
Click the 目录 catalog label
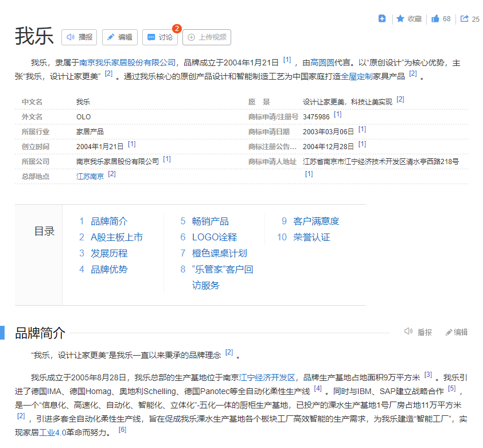pyautogui.click(x=44, y=231)
